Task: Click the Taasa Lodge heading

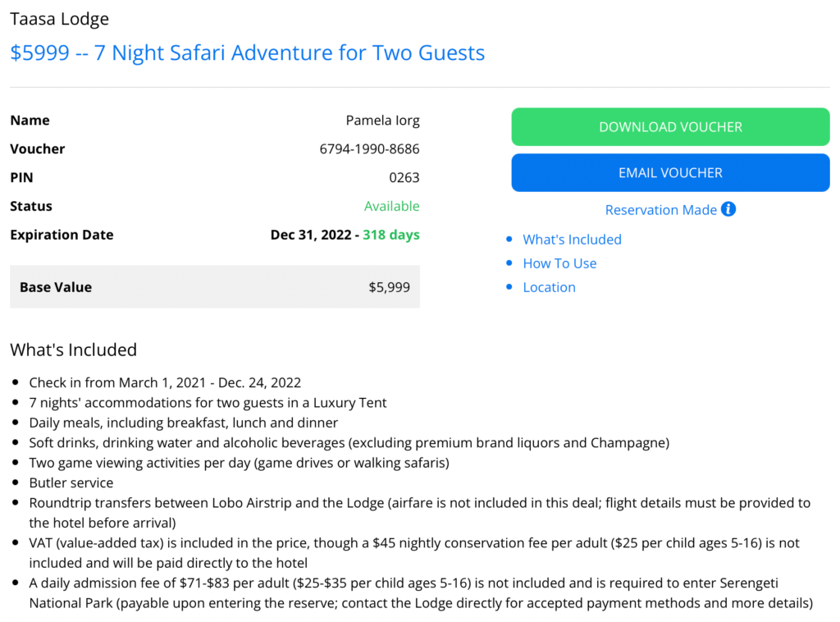Action: 59,19
